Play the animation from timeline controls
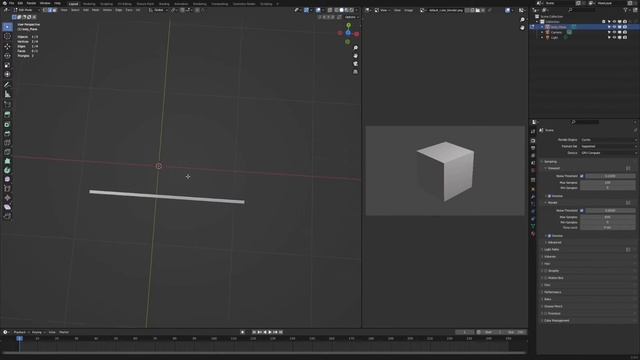Viewport: 640px width, 360px height. [x=270, y=332]
